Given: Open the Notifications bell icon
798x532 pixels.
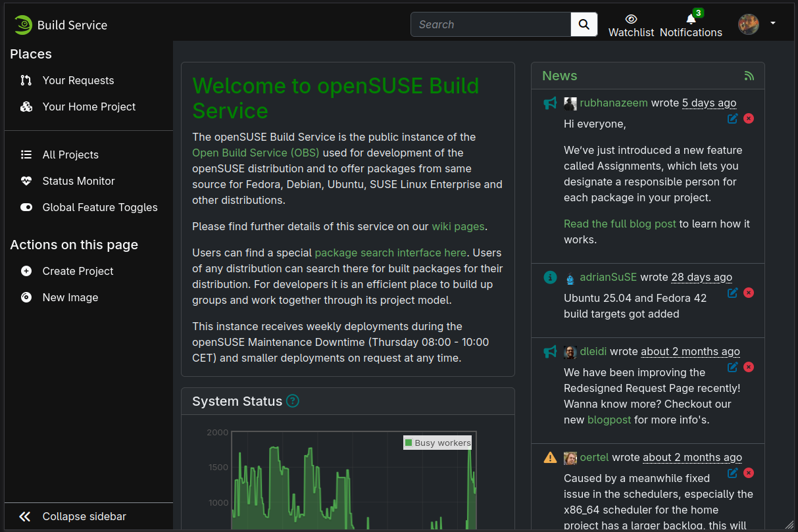Looking at the screenshot, I should [690, 19].
